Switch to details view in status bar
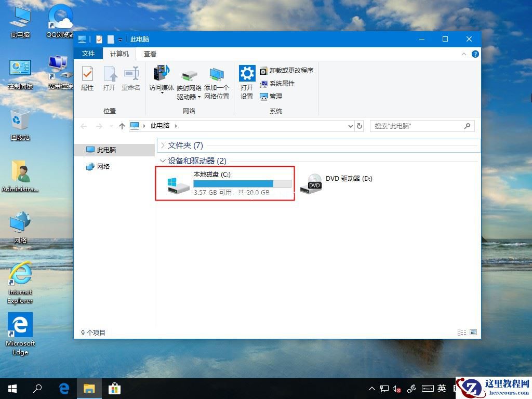This screenshot has height=399, width=532. pos(461,332)
